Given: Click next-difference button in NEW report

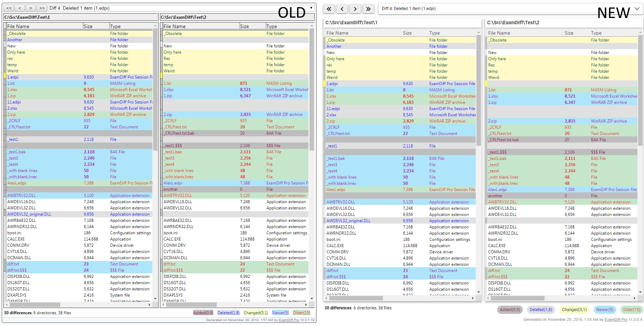Looking at the screenshot, I should [355, 9].
